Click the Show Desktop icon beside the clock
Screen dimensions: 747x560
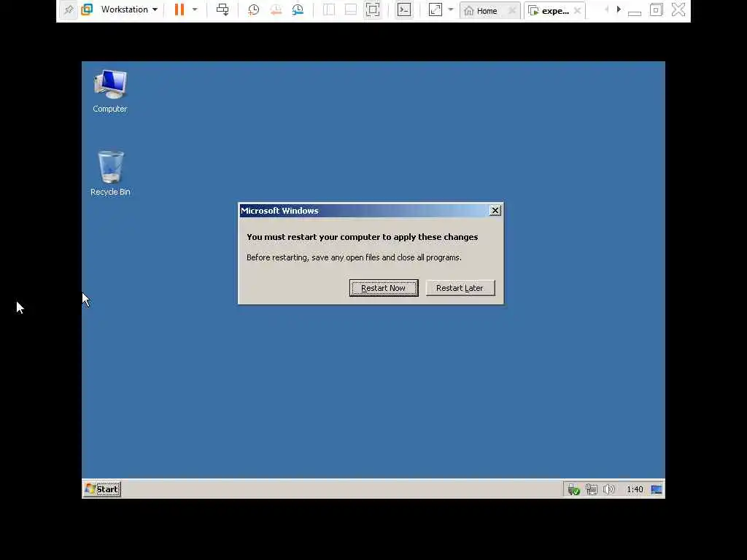[656, 489]
